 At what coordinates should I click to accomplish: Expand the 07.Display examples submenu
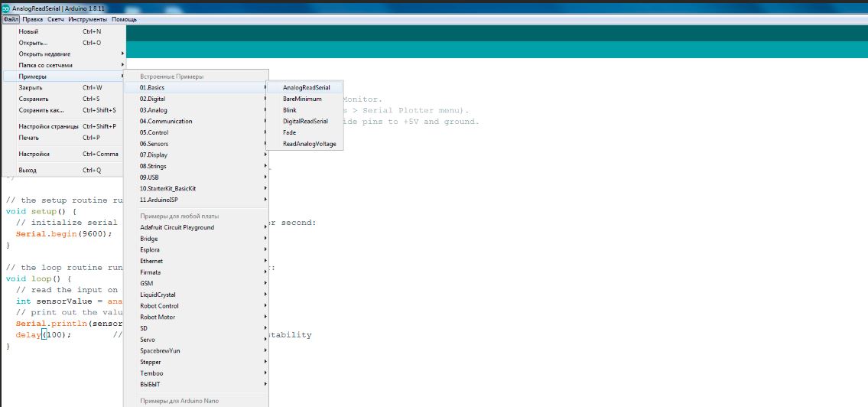[196, 155]
